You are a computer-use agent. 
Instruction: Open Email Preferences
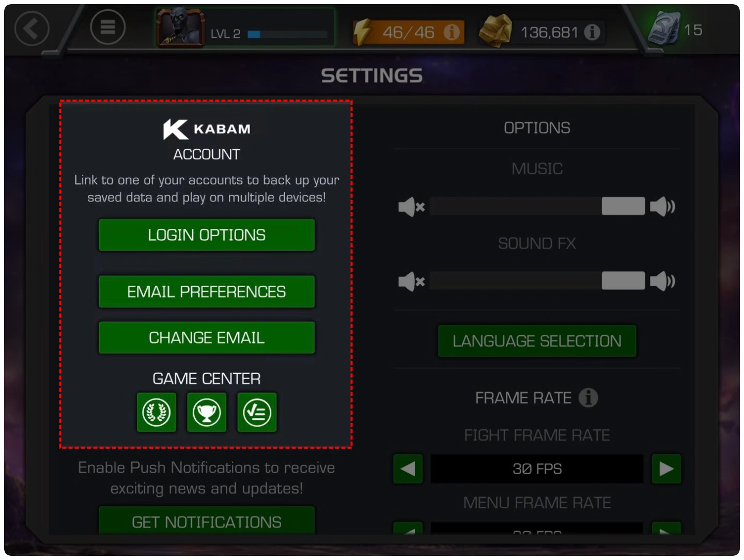tap(207, 292)
